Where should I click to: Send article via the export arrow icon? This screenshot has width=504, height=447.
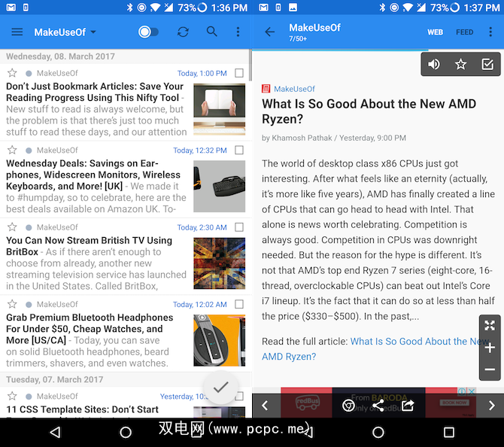(408, 406)
